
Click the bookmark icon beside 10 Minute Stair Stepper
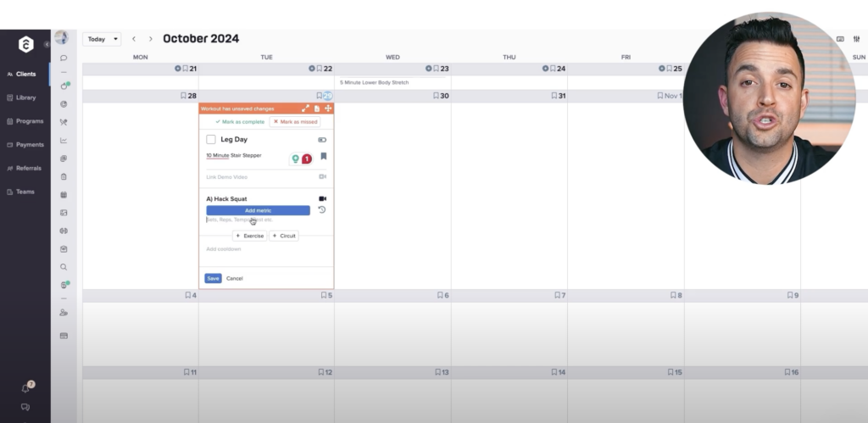pos(323,157)
